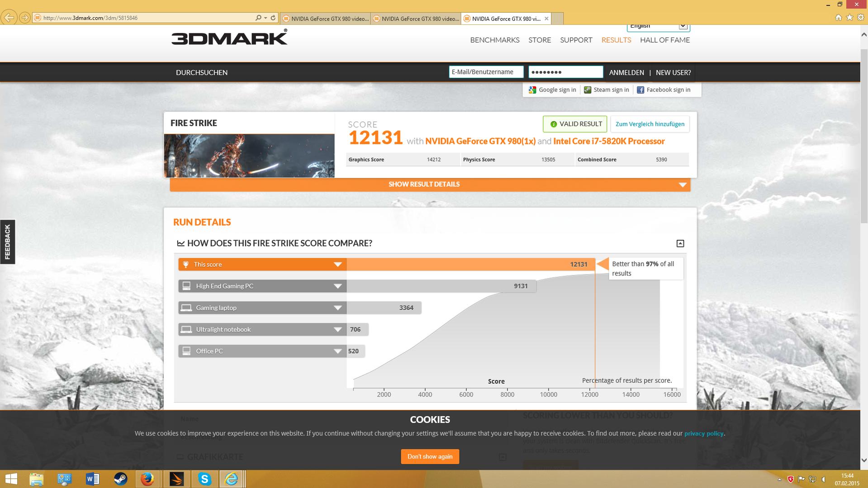868x488 pixels.
Task: Switch to the second NVIDIA GeForce GTX 980 tab
Action: [416, 19]
